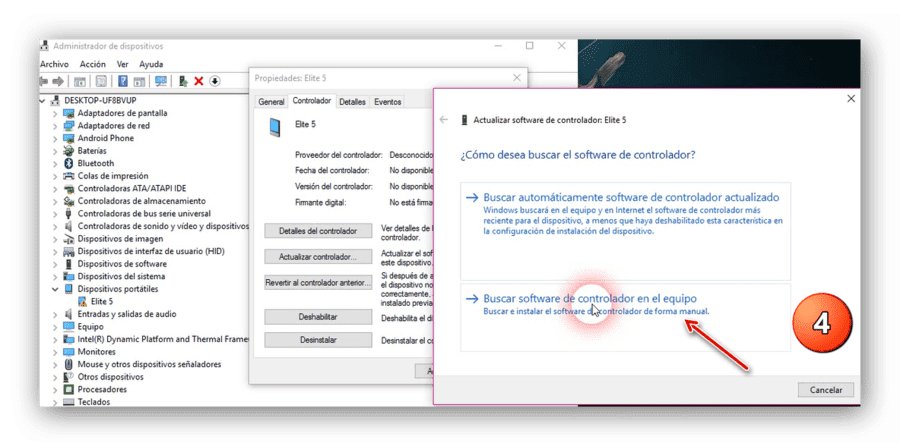The image size is (900, 446).
Task: Select Dispositivos de software tree item
Action: [x=122, y=264]
